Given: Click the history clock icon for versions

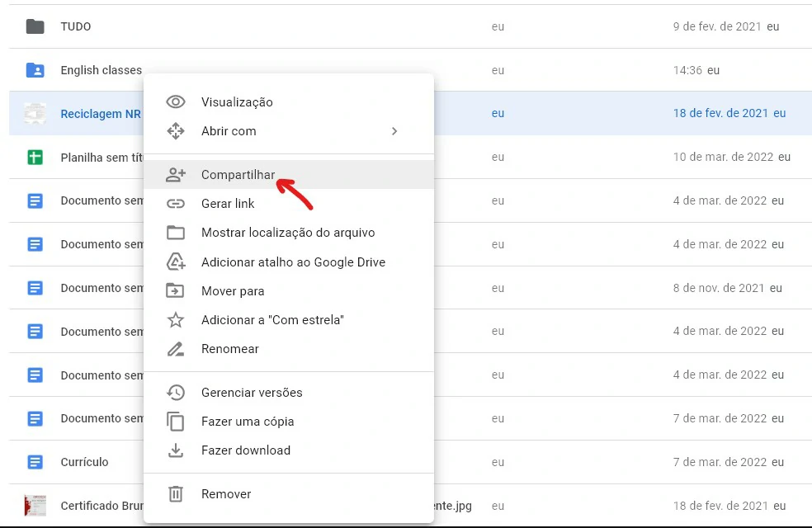Looking at the screenshot, I should (x=176, y=393).
